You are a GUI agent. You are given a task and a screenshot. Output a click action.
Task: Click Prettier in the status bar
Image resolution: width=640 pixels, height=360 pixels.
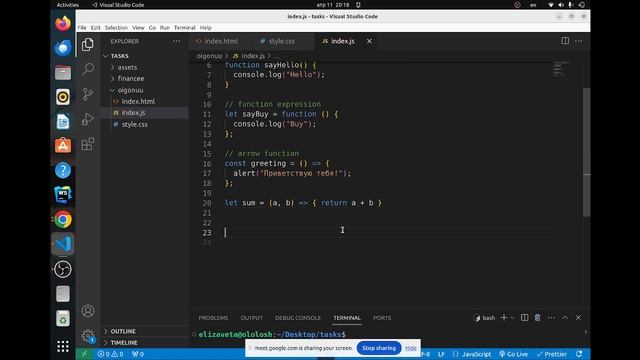tap(551, 354)
